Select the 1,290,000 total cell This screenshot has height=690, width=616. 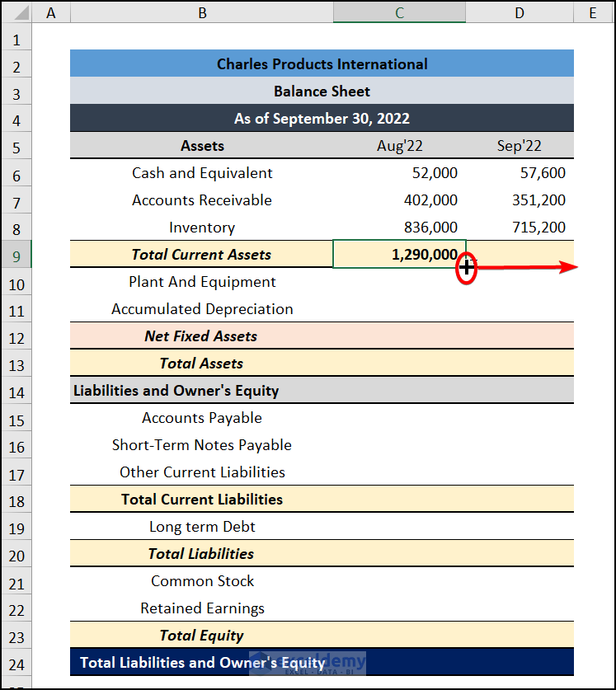coord(399,255)
